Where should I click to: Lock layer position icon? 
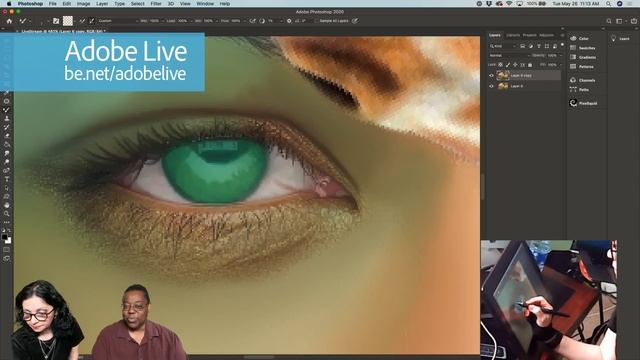(515, 65)
